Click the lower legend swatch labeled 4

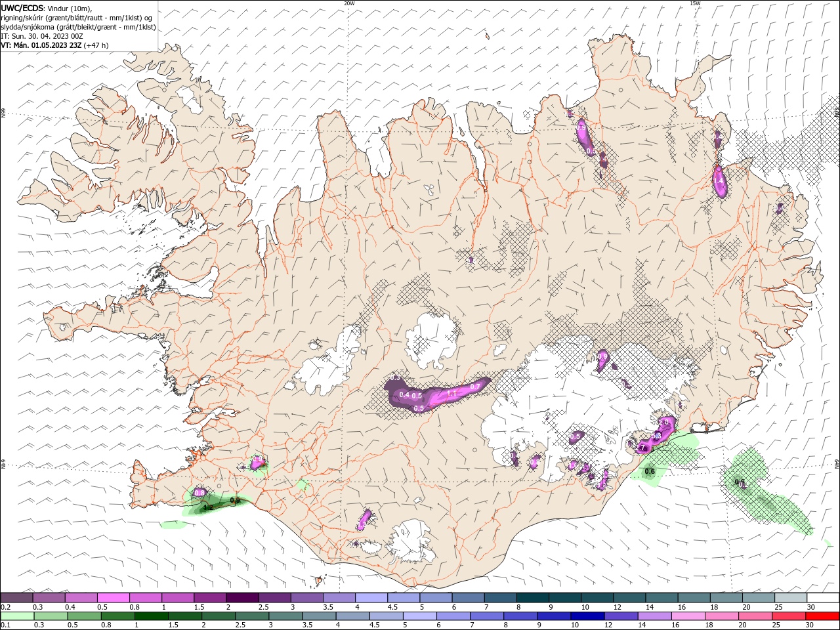pos(352,616)
